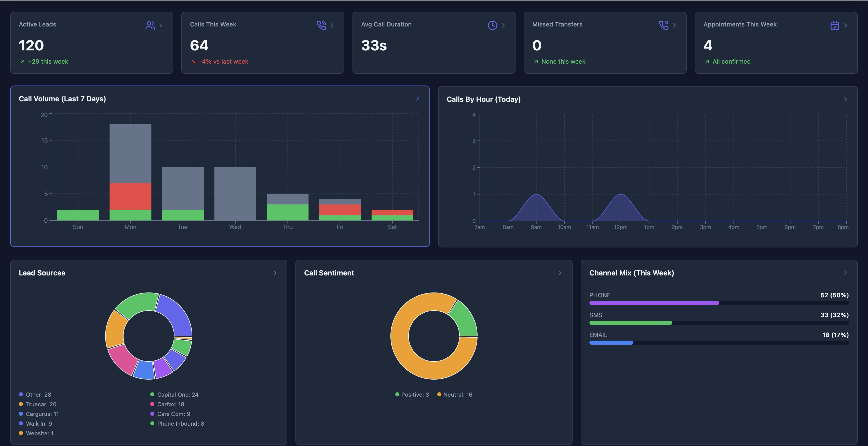Open Active Leads card chevron

[161, 25]
